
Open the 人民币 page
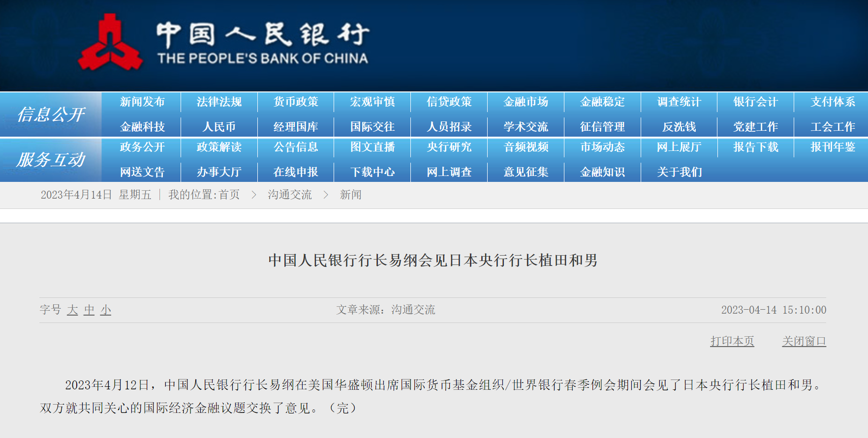(x=219, y=127)
